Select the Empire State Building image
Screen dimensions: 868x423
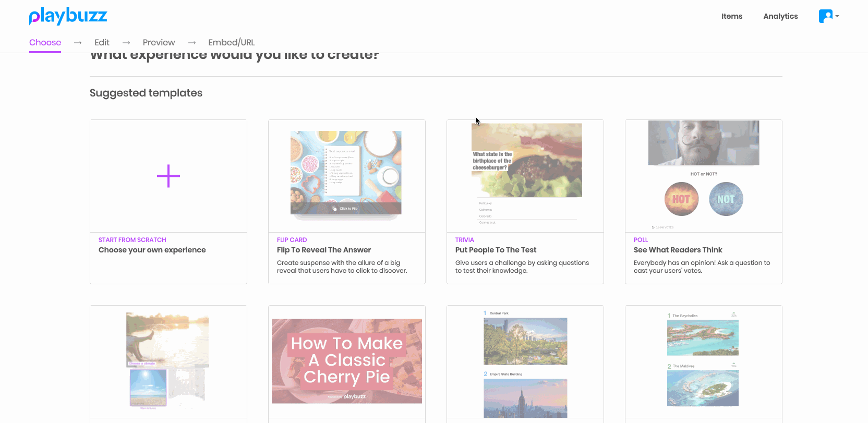click(525, 398)
